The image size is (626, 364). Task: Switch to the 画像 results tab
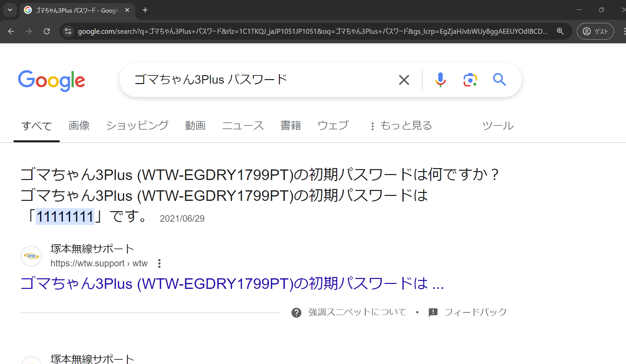coord(79,125)
